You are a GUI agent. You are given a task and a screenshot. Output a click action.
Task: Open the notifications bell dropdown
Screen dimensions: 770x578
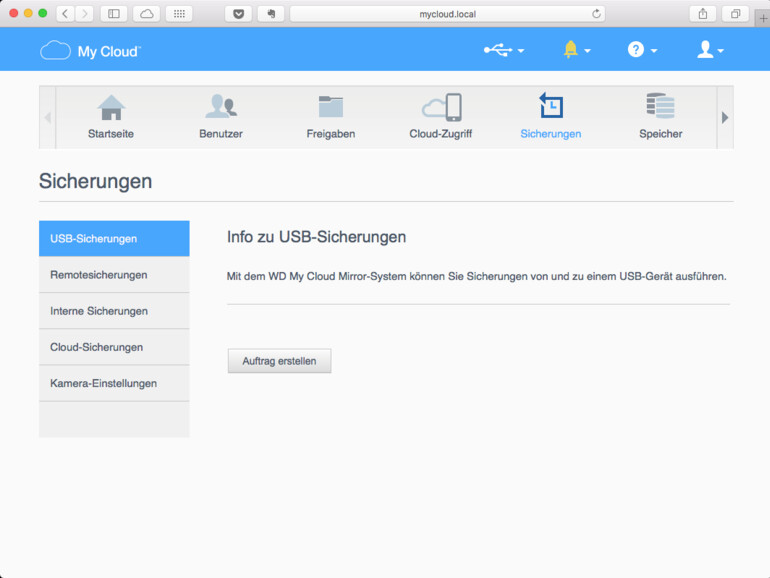[x=577, y=50]
